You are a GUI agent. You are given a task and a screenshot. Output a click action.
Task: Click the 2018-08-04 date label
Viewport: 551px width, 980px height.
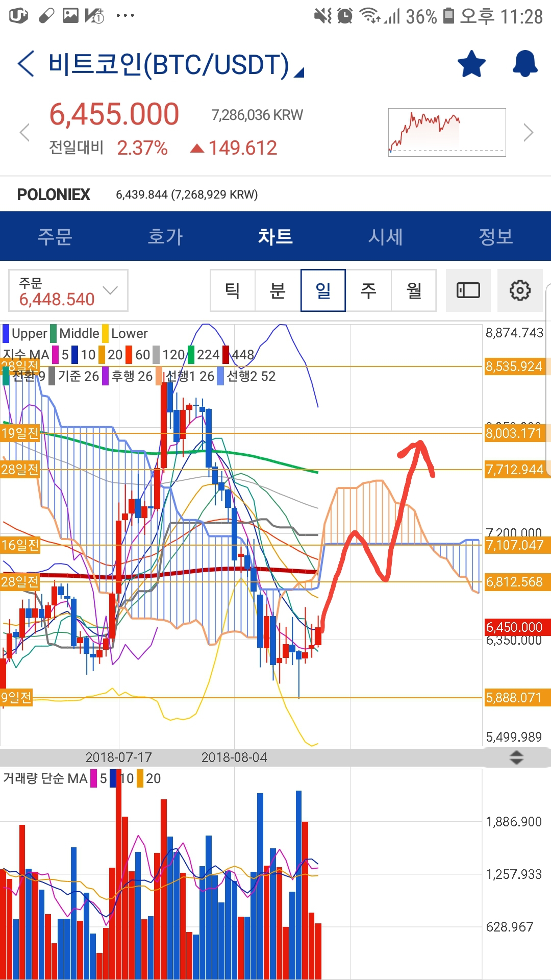(234, 757)
